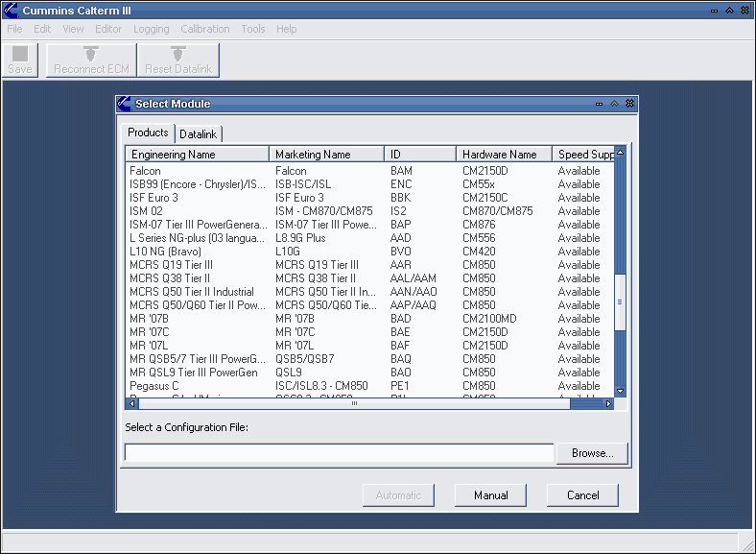The image size is (756, 554).
Task: Open the Logging menu
Action: pos(152,29)
